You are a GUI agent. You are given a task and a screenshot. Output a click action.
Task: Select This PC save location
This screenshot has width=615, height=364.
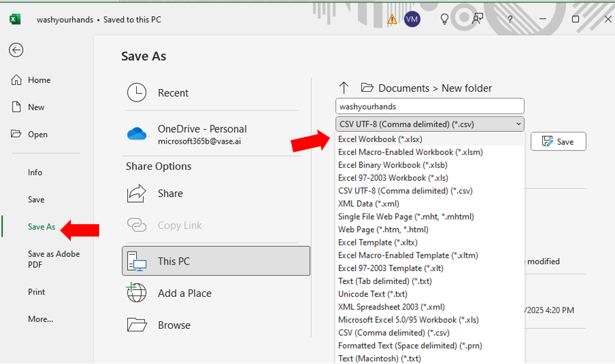[216, 261]
